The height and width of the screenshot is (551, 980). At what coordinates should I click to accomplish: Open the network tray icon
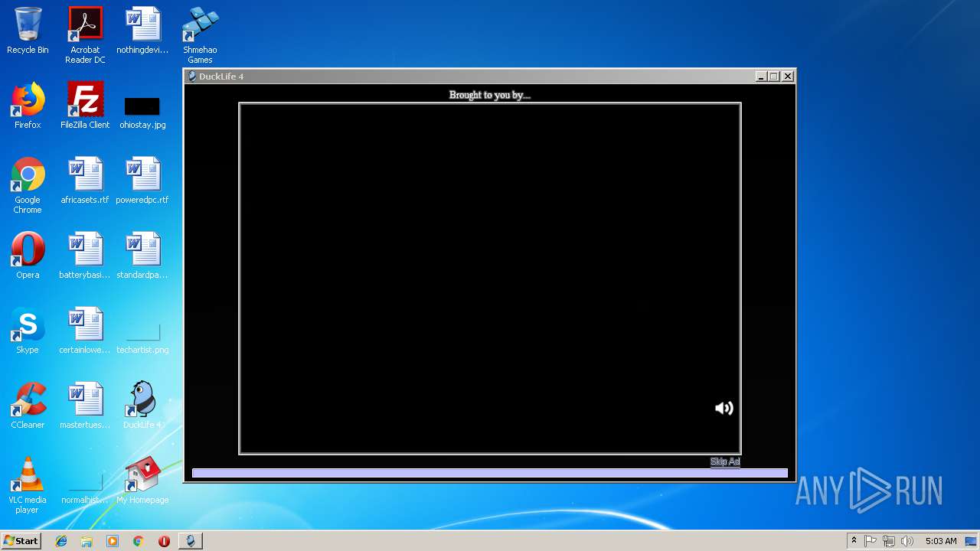pos(889,541)
